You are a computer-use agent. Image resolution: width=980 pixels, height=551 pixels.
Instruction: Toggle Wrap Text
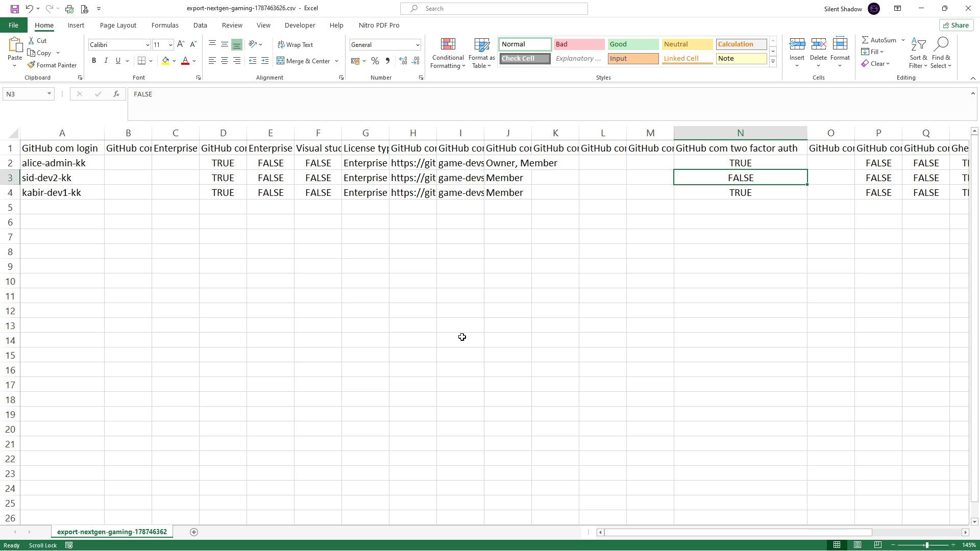coord(295,44)
